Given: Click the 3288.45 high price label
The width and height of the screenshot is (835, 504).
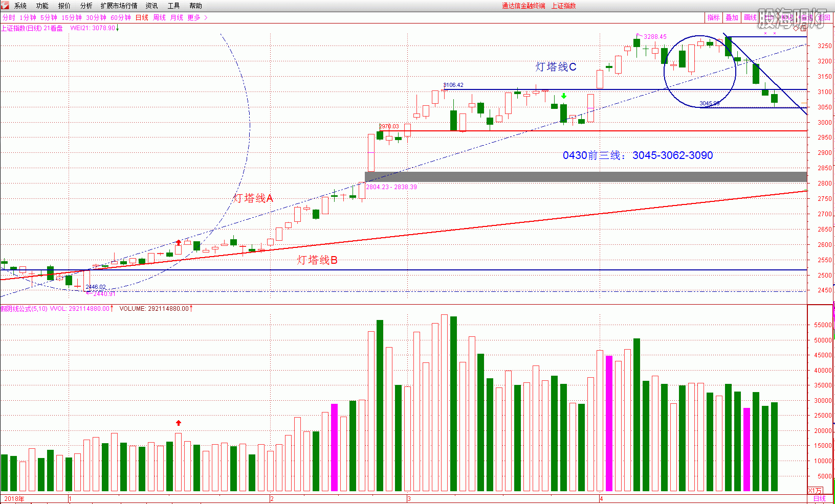Looking at the screenshot, I should pyautogui.click(x=655, y=36).
